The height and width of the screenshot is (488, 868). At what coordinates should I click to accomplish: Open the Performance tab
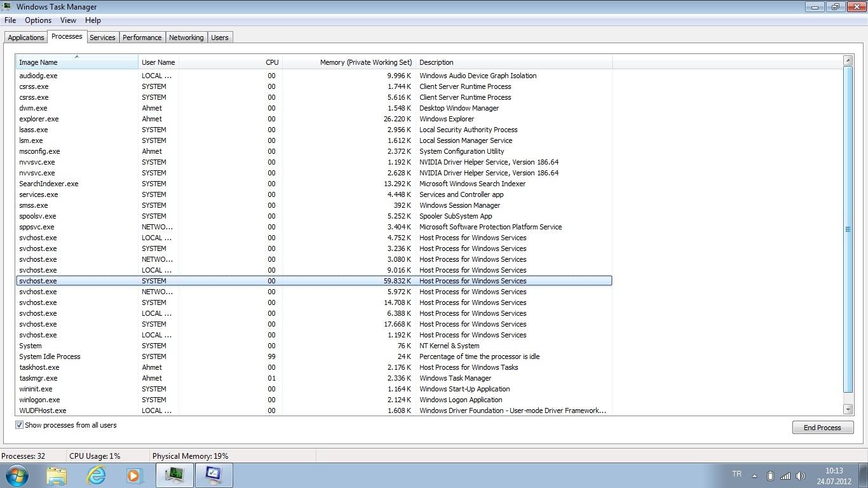tap(142, 37)
